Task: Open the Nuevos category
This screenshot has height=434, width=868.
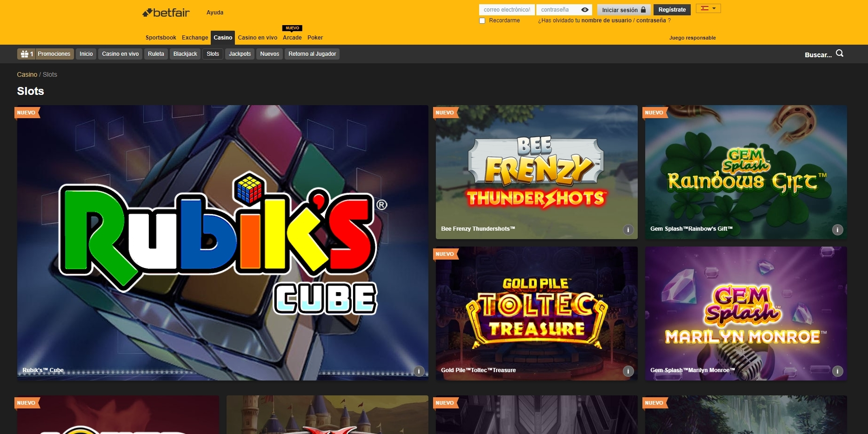Action: pyautogui.click(x=269, y=54)
